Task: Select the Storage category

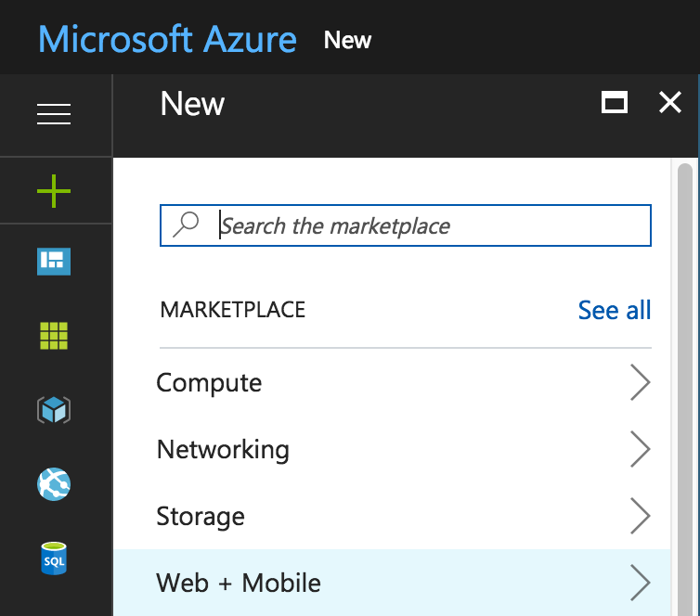Action: click(x=392, y=516)
